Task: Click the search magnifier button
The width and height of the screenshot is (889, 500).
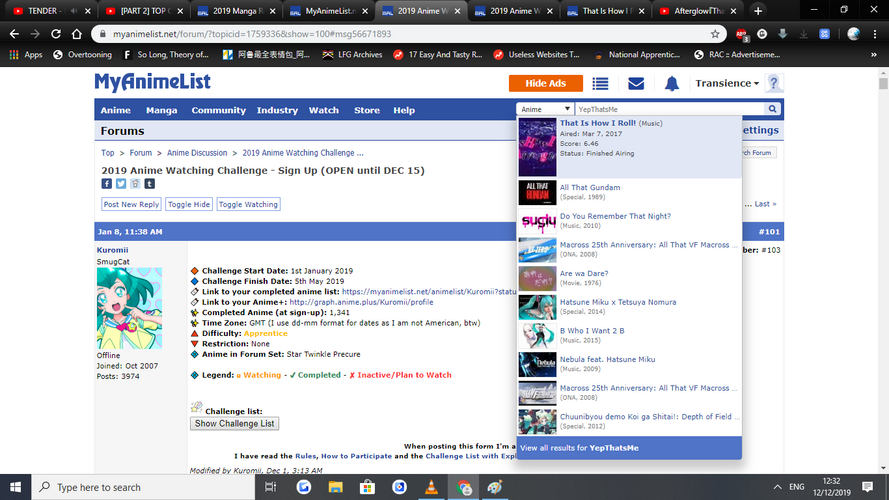Action: [772, 109]
